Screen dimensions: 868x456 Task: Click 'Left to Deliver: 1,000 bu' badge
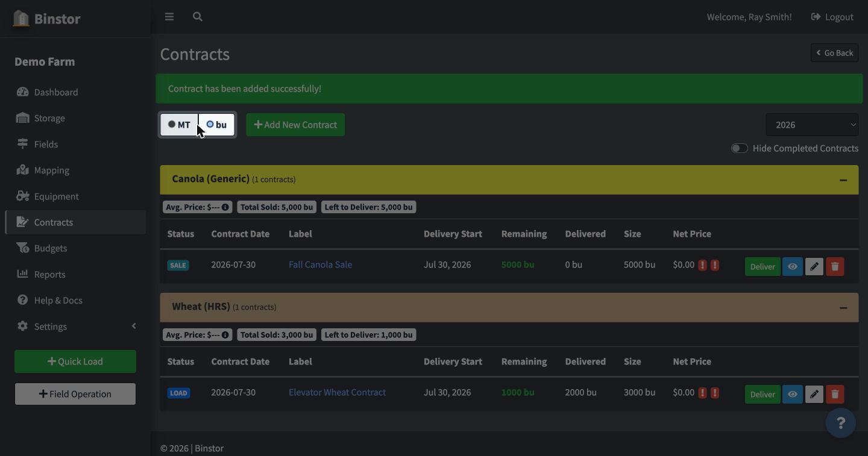(x=368, y=335)
